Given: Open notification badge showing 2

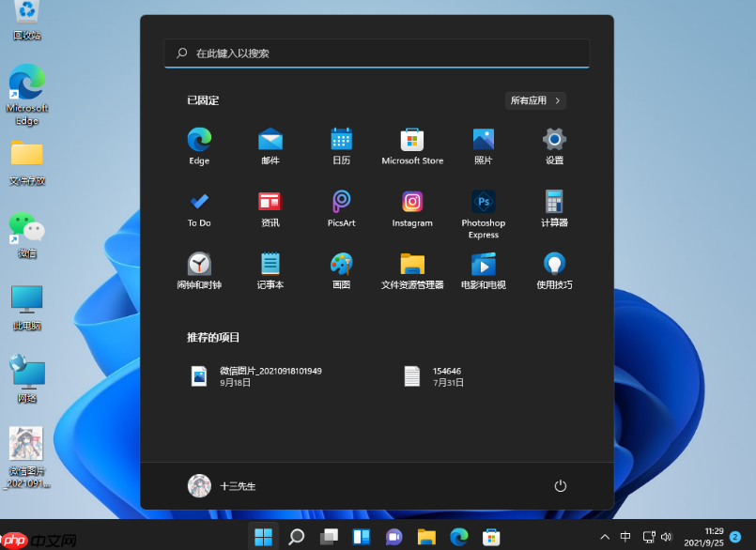Looking at the screenshot, I should [x=735, y=537].
